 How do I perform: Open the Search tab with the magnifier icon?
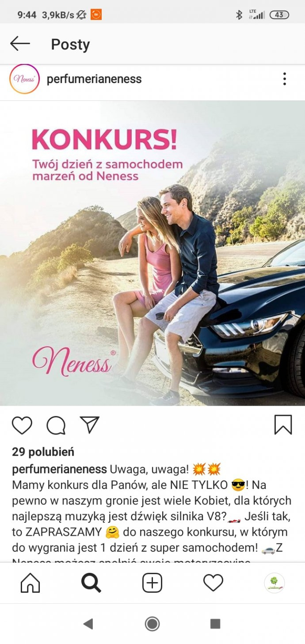click(91, 583)
